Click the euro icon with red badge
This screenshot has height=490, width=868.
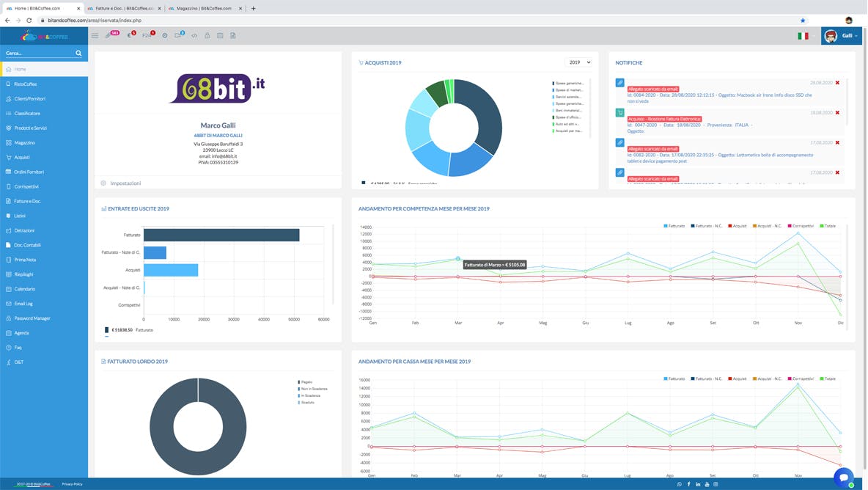130,35
